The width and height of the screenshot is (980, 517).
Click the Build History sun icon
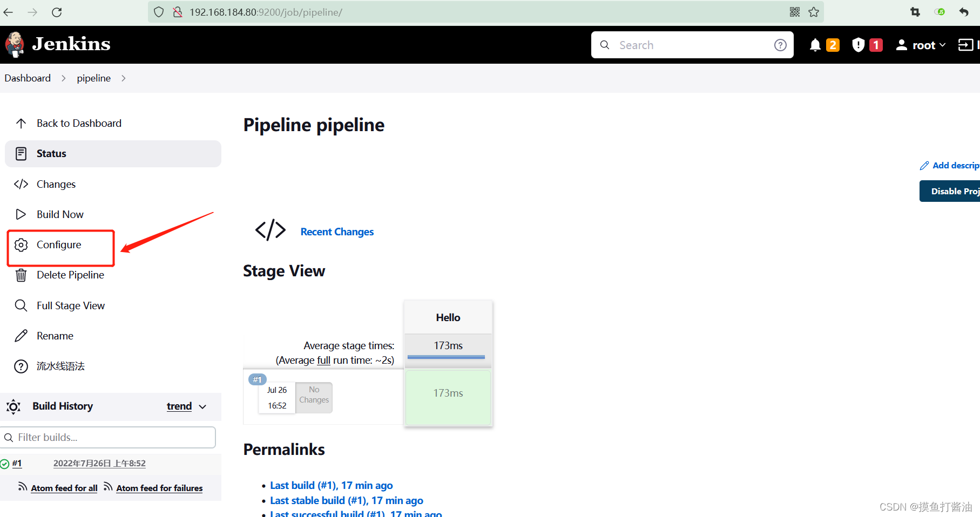(13, 406)
